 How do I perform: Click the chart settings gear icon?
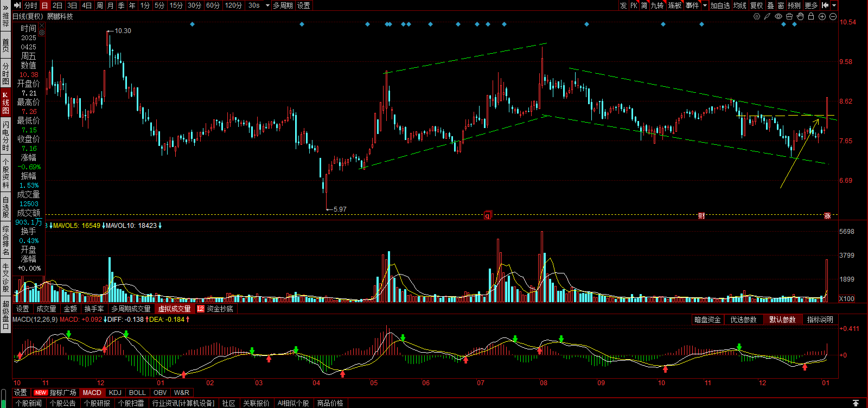click(x=757, y=16)
